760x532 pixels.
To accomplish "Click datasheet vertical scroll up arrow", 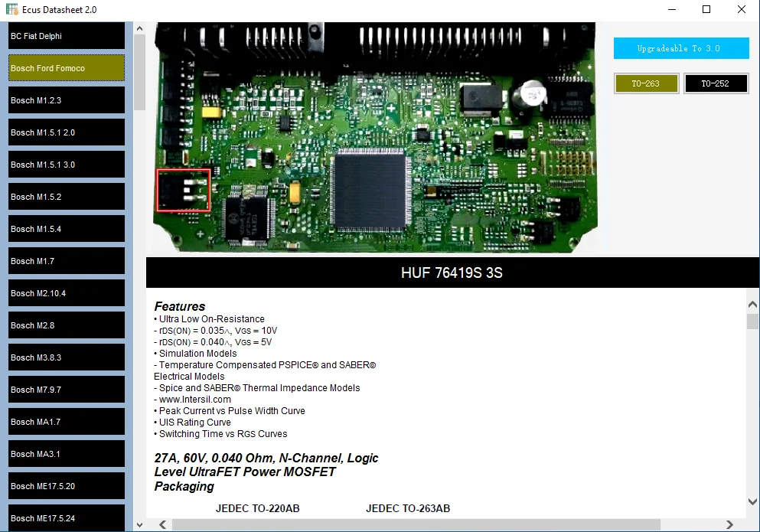I will [752, 305].
